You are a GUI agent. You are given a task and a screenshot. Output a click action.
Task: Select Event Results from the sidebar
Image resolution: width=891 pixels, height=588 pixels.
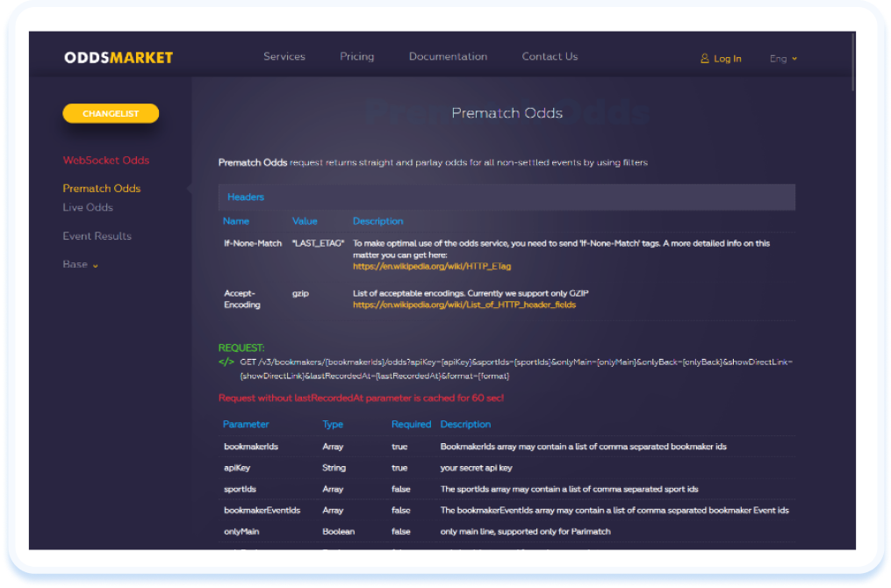pyautogui.click(x=97, y=236)
